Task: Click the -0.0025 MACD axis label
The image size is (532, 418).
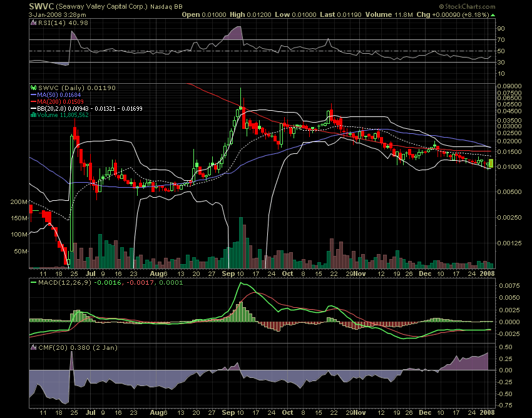Action: pyautogui.click(x=508, y=334)
